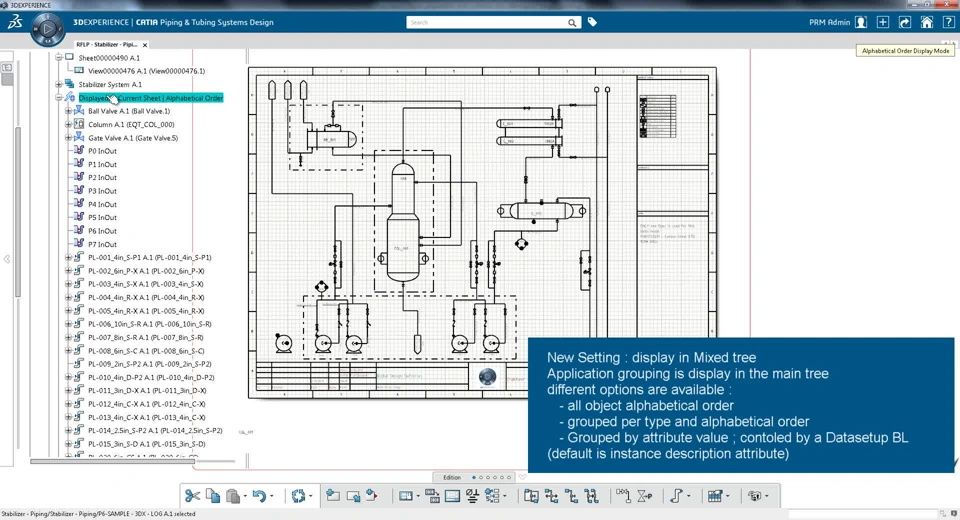
Task: Click the Cut scissors icon
Action: [192, 496]
